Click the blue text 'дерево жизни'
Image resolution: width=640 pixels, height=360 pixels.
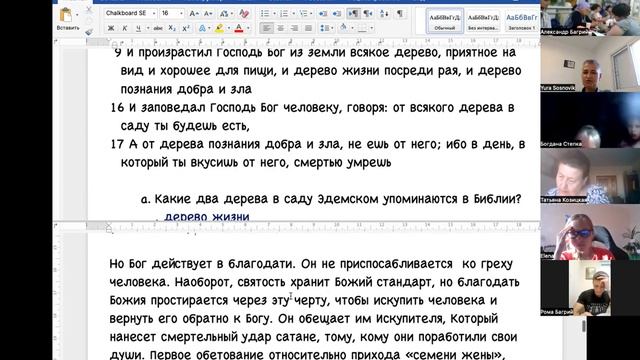[x=207, y=216]
